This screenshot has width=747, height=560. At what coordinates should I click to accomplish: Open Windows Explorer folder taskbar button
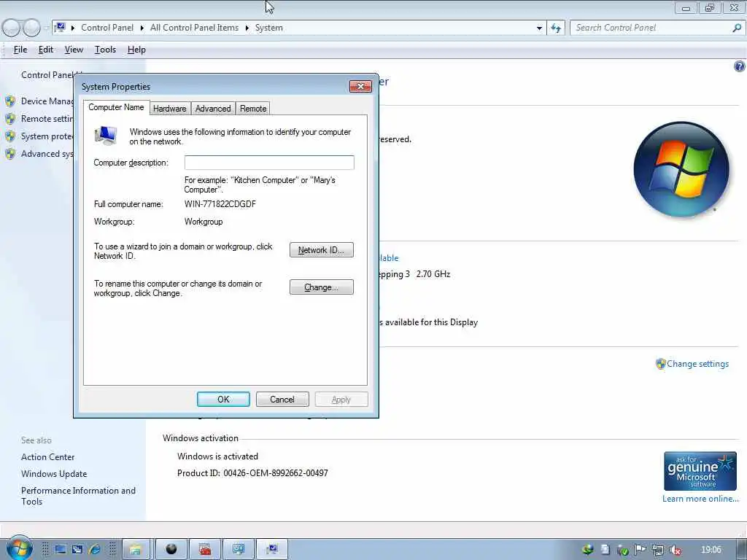click(x=136, y=550)
